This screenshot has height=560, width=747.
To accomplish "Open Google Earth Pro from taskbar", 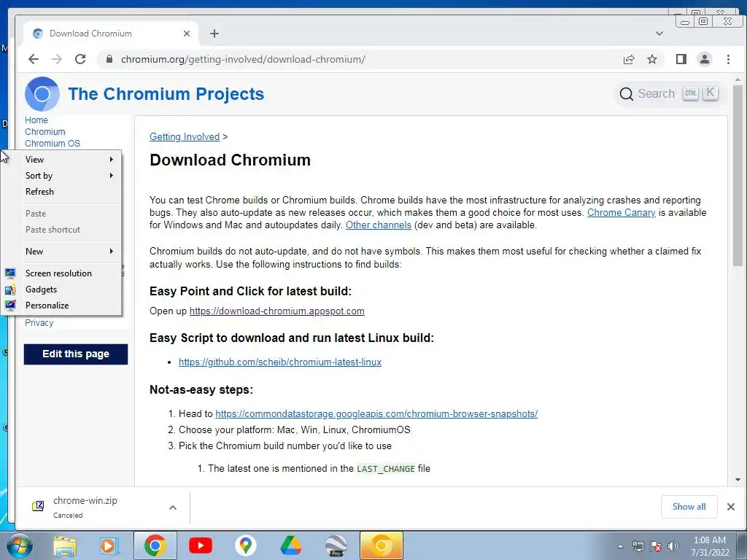I will pos(336,545).
